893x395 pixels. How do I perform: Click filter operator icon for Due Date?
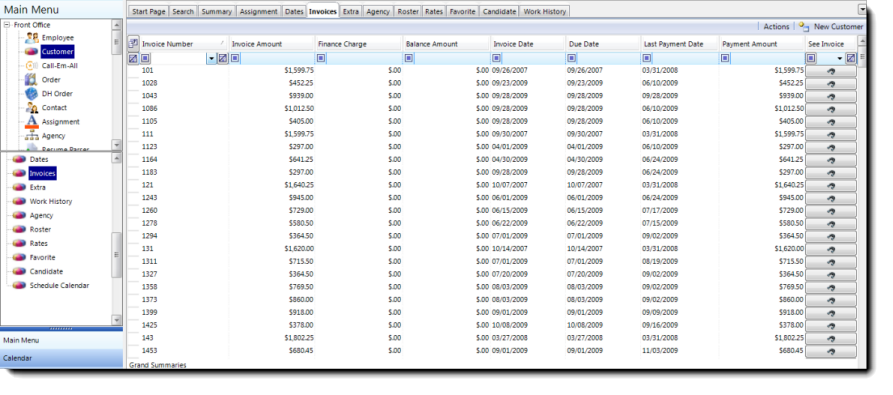(571, 58)
